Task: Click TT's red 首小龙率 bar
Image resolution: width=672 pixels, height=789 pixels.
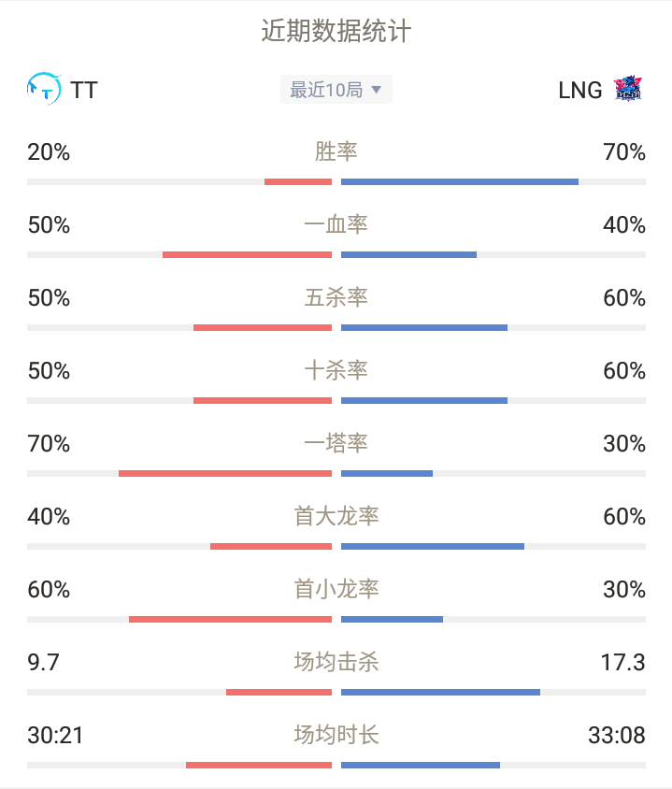Action: click(230, 620)
